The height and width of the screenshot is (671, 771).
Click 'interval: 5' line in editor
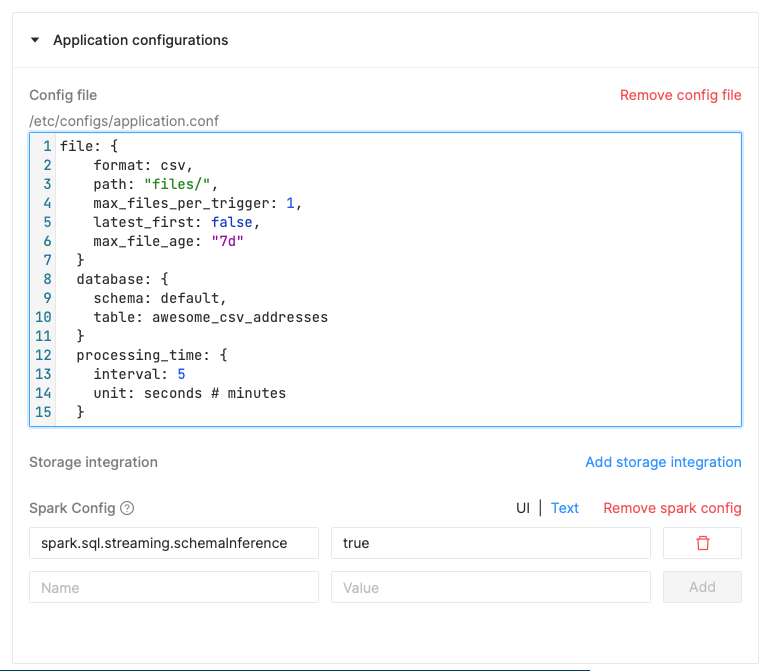tap(139, 374)
